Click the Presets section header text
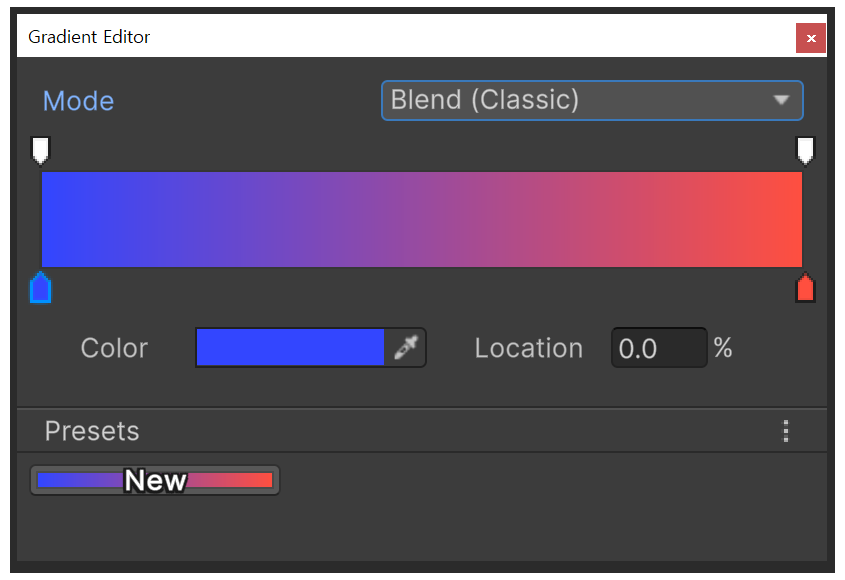This screenshot has height=580, width=845. [x=92, y=431]
